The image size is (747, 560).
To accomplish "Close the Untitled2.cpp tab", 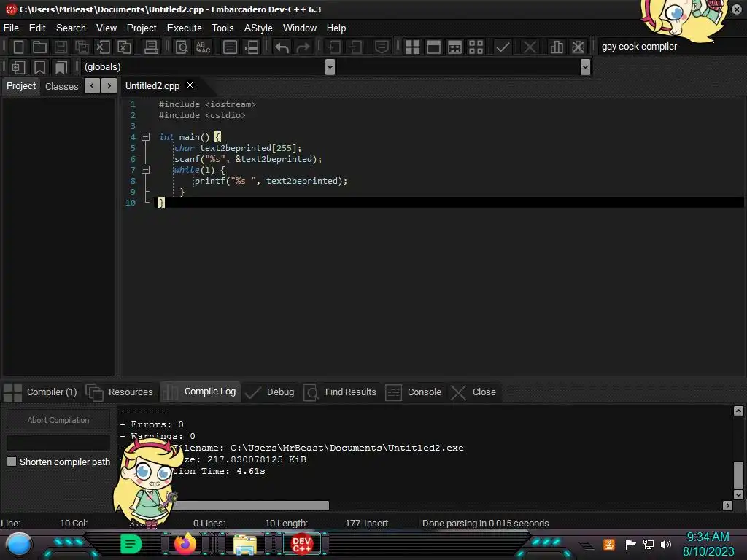I will point(190,85).
